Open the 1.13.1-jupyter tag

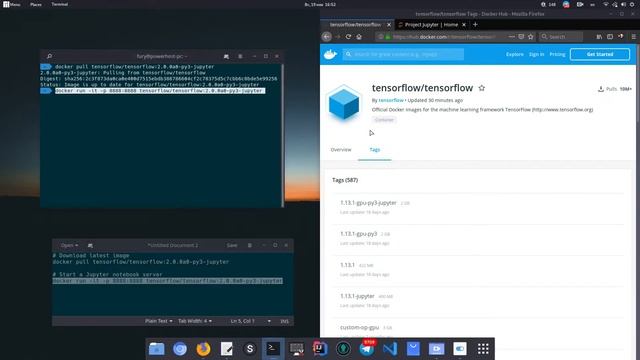pyautogui.click(x=357, y=296)
